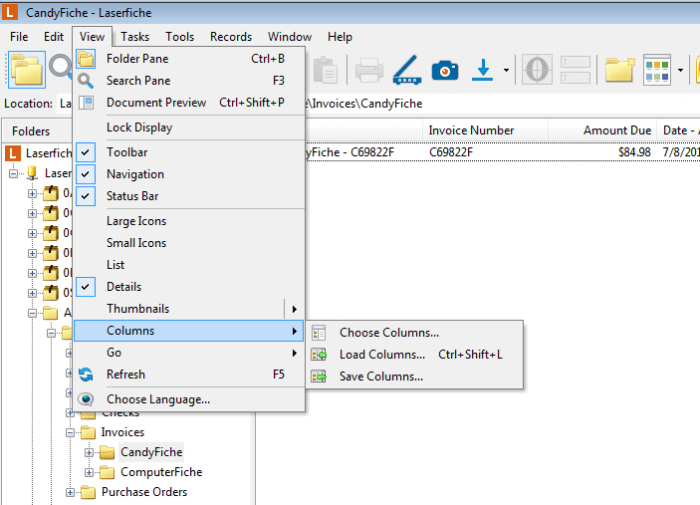Click the Refresh arrows menu icon
700x505 pixels.
86,374
